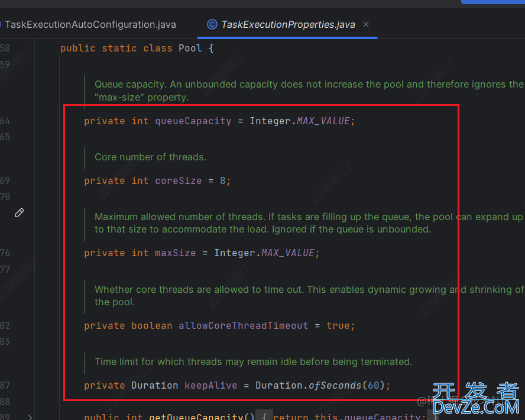Click the pencil edit icon in gutter
Viewport: 525px width, 420px height.
click(x=20, y=213)
